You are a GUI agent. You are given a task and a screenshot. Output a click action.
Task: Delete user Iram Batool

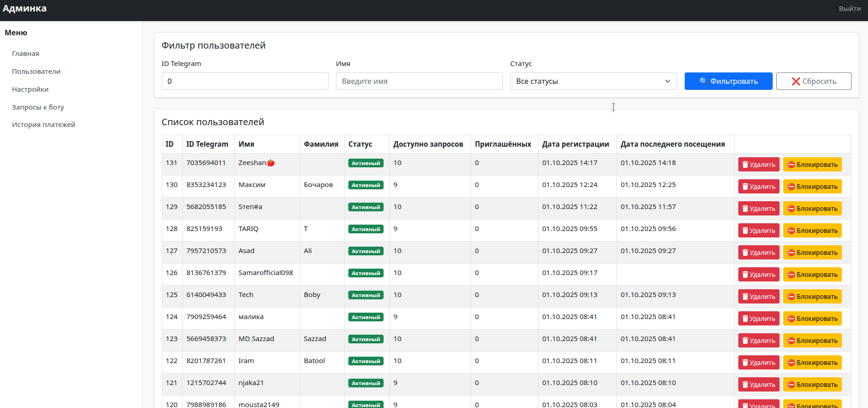tap(758, 363)
